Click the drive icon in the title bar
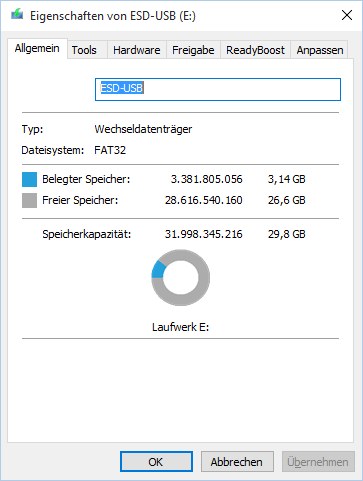363x481 pixels. [x=17, y=15]
